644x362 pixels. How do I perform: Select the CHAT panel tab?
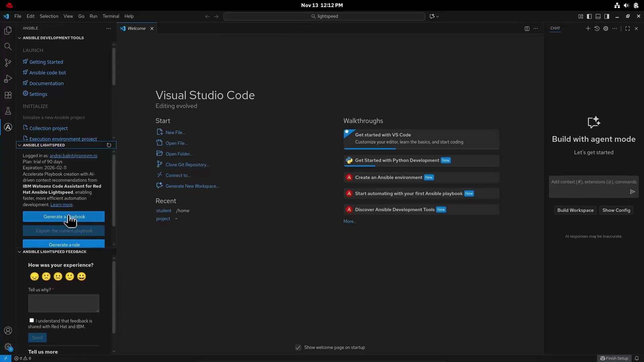tap(555, 28)
